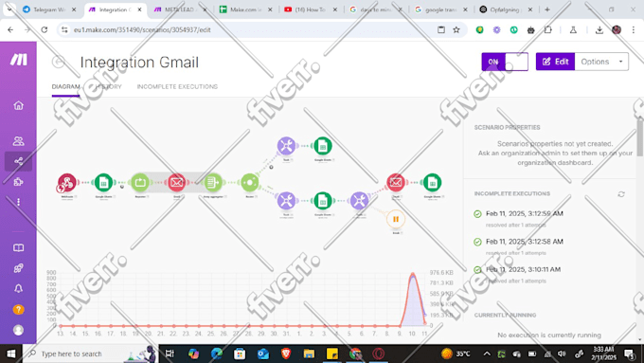The height and width of the screenshot is (363, 644).
Task: Click the Break error handler module
Action: tap(396, 219)
